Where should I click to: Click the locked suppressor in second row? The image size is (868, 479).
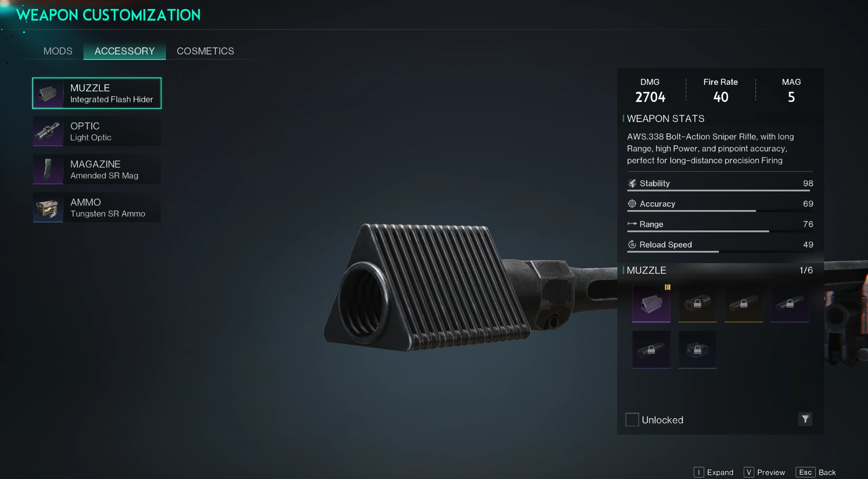click(651, 350)
